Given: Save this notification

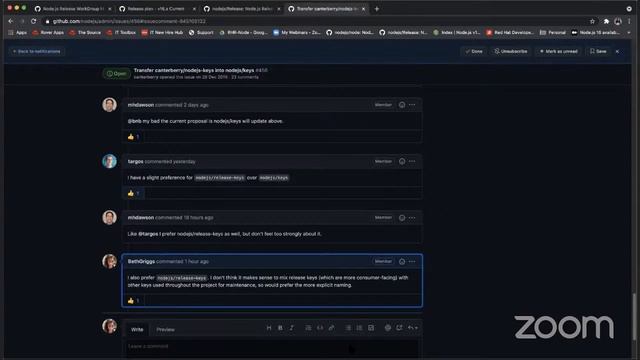Looking at the screenshot, I should [x=598, y=51].
